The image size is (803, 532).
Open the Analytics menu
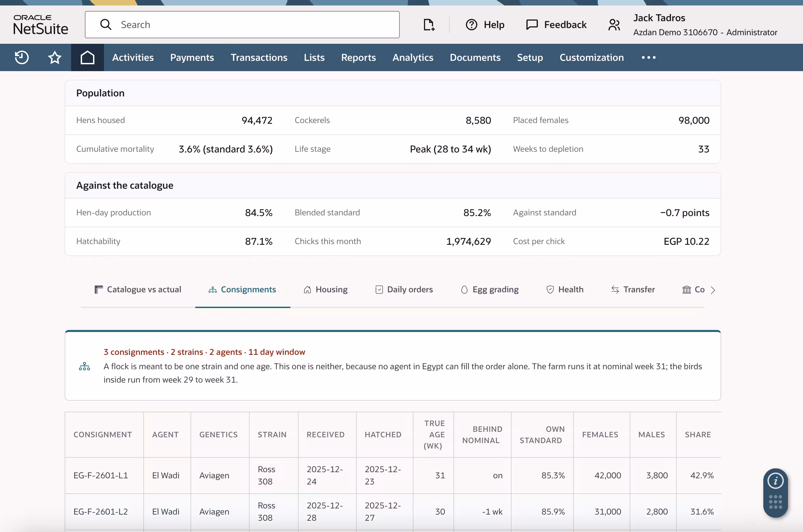[x=413, y=57]
